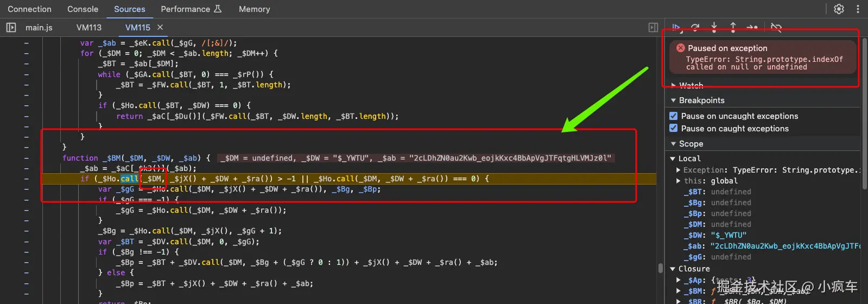Open the Memory tab
This screenshot has height=304, width=868.
[x=255, y=9]
